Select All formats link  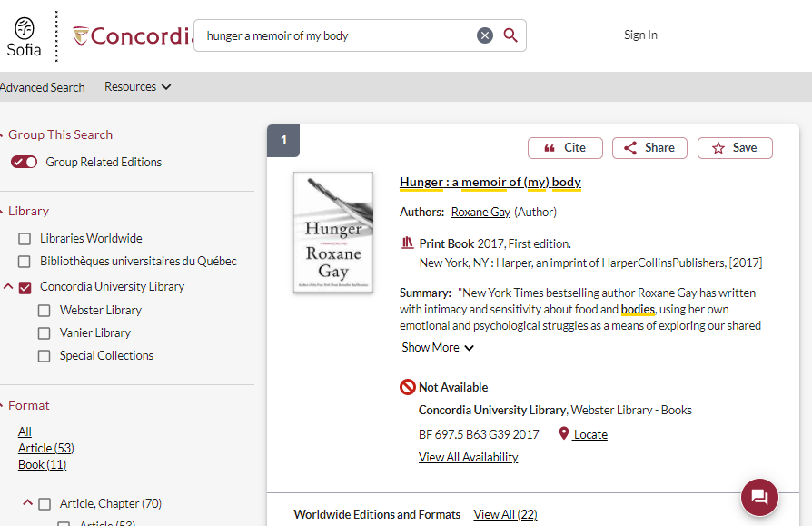click(25, 432)
